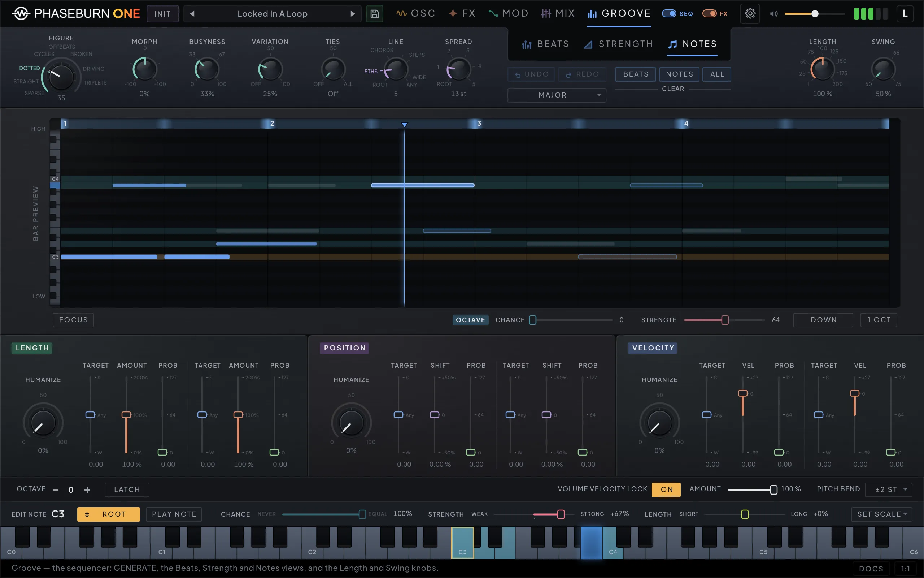
Task: Open DOCS in the status bar
Action: pyautogui.click(x=871, y=569)
